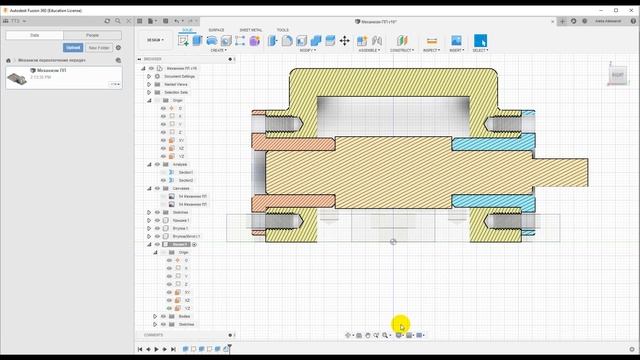
Task: Toggle visibility of Section2 analysis
Action: [163, 180]
